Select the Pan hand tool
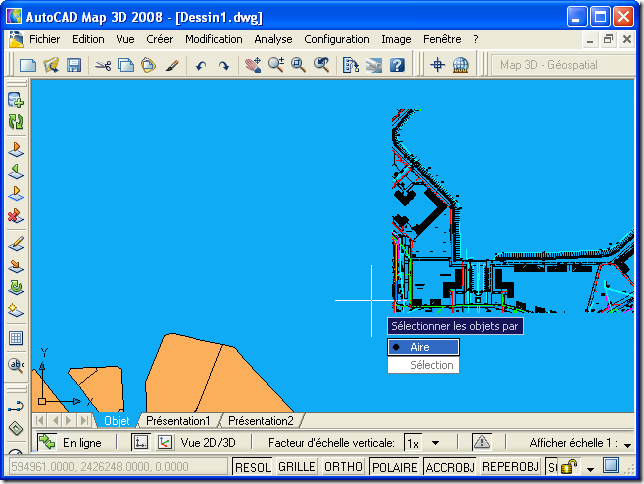This screenshot has width=644, height=484. [252, 65]
